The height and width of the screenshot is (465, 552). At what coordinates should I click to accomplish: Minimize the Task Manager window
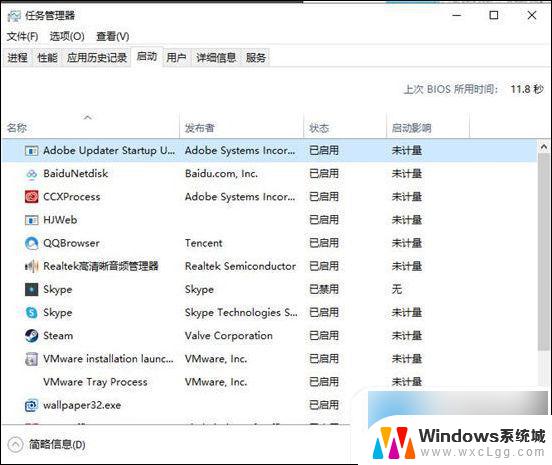[457, 15]
